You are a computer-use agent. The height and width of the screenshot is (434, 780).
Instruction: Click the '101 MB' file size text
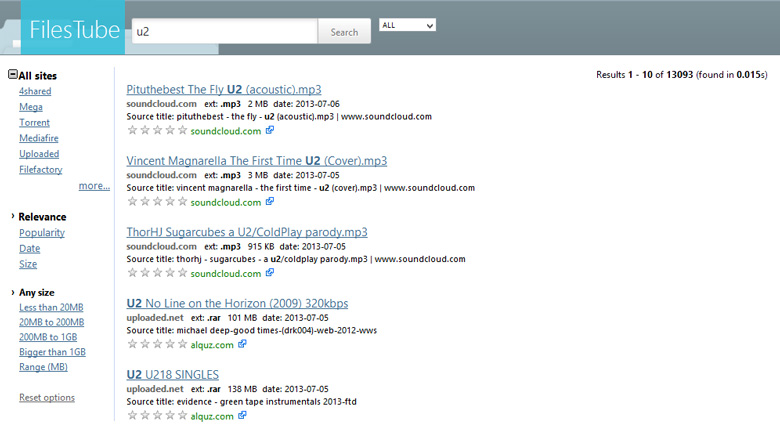tap(242, 318)
